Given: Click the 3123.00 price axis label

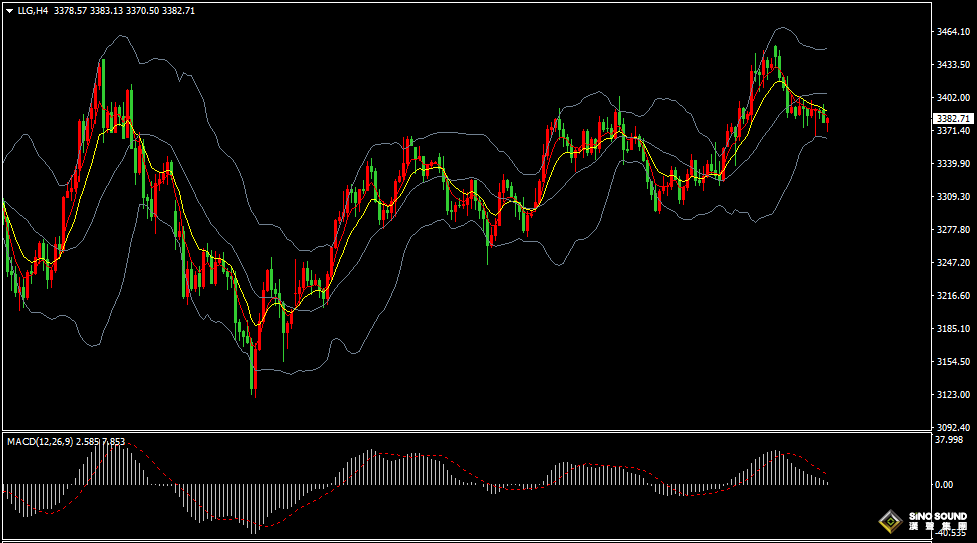Looking at the screenshot, I should click(x=953, y=395).
